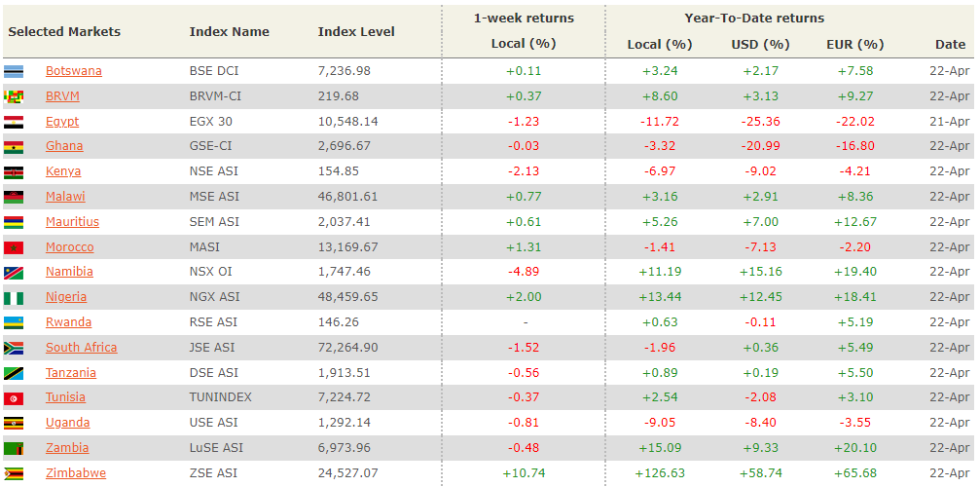Click the MASI index name cell
Viewport: 980px width, 487px height.
(x=204, y=247)
